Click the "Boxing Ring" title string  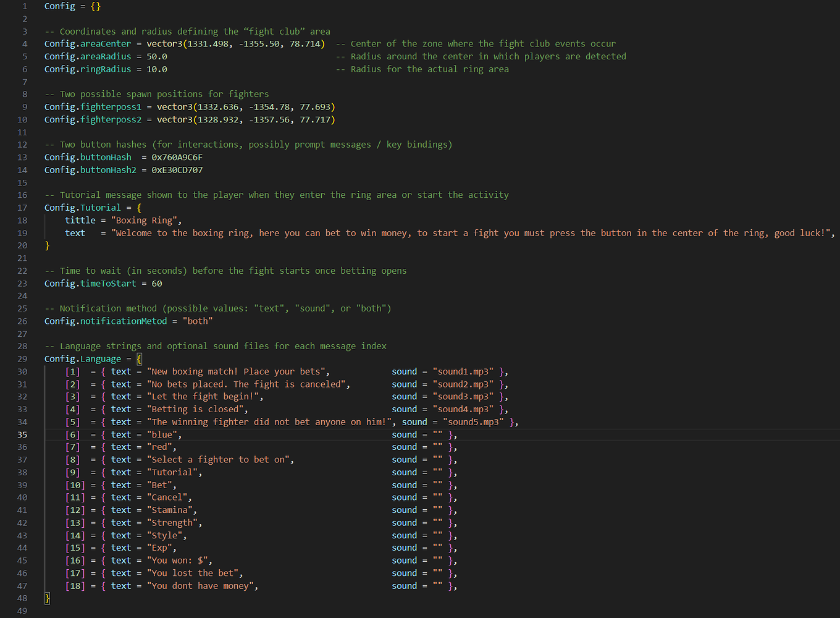pyautogui.click(x=146, y=221)
